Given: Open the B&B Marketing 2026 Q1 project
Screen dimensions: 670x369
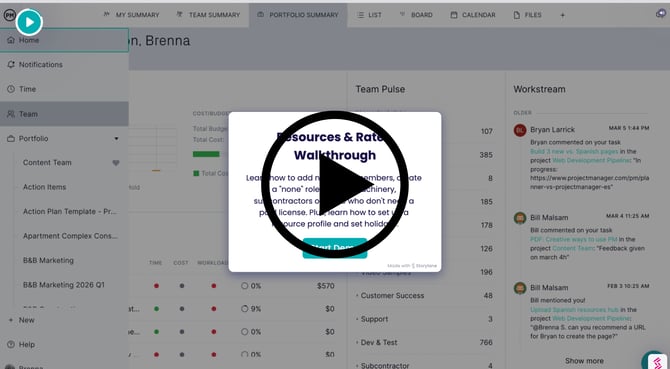Looking at the screenshot, I should point(64,285).
